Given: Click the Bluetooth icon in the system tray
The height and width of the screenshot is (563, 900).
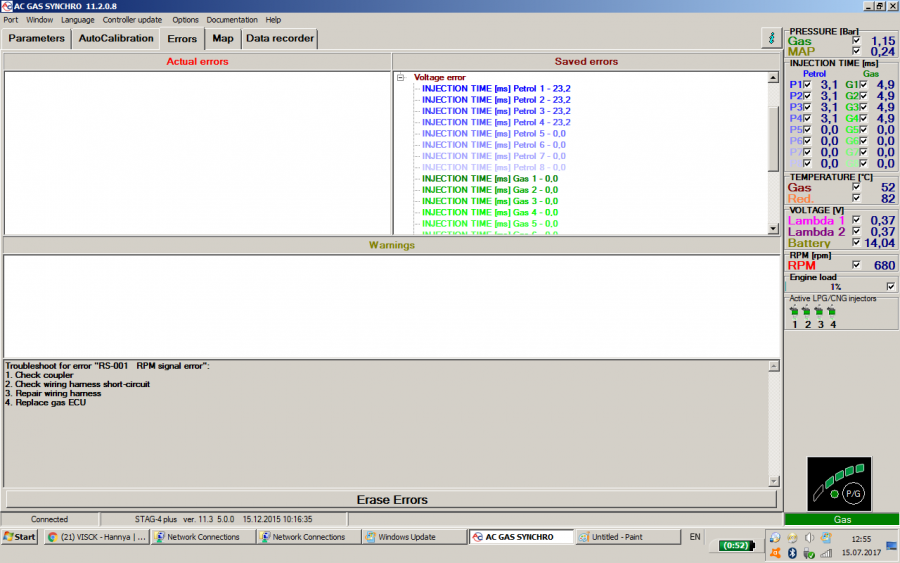Looking at the screenshot, I should tap(792, 551).
